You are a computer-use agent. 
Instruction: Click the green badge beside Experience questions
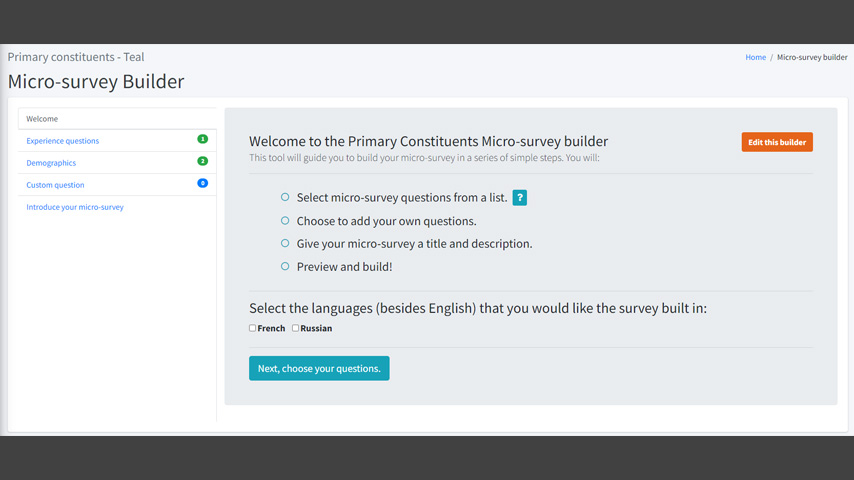pyautogui.click(x=203, y=139)
